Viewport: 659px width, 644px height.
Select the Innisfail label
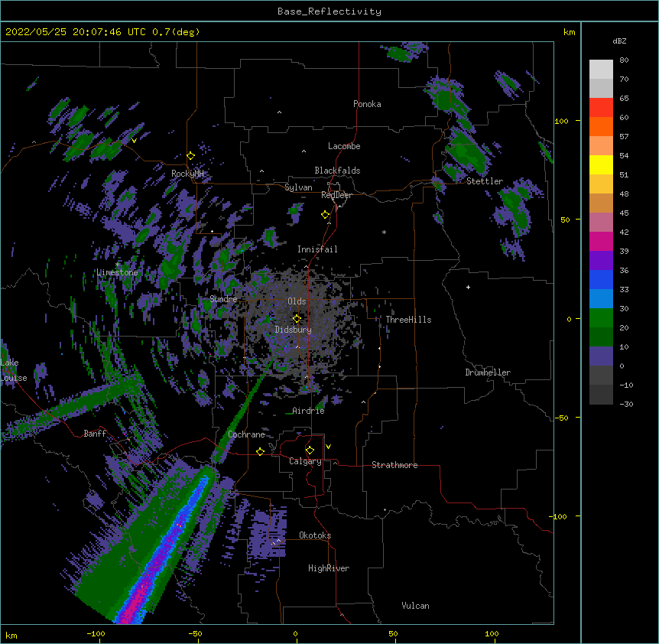(x=317, y=249)
